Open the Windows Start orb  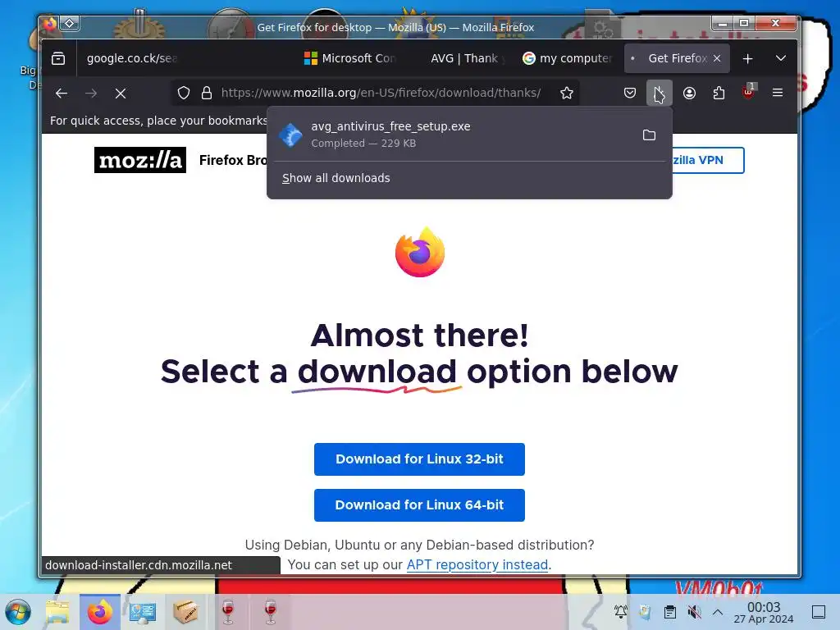pos(18,612)
